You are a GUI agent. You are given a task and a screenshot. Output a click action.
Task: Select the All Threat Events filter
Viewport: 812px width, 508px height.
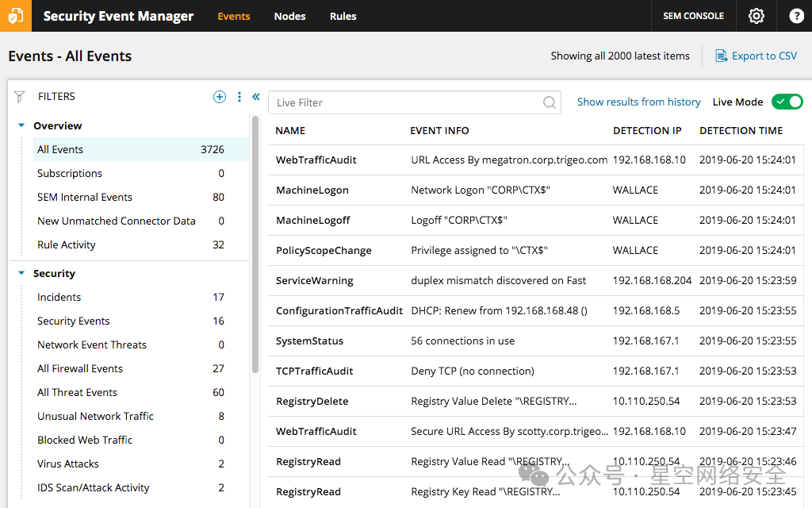click(x=141, y=392)
